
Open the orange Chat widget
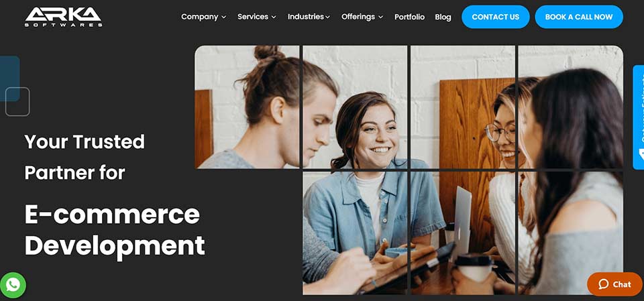[x=614, y=284]
